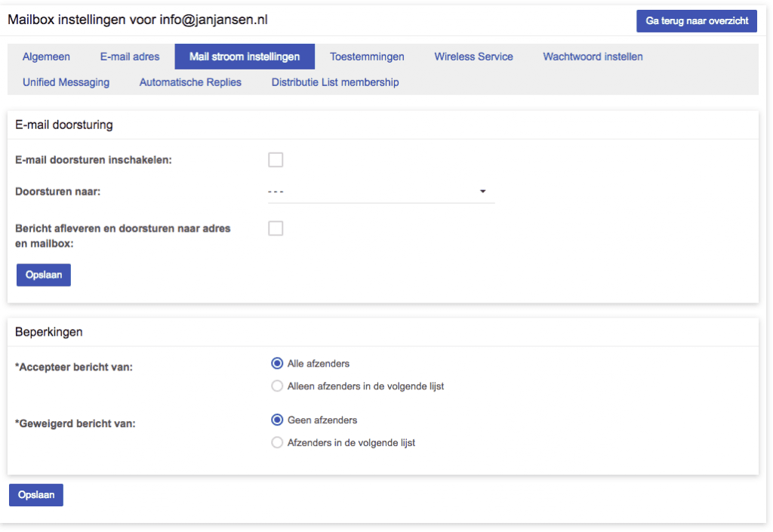Choose Alleen afzenders in de volgende lijst

coord(277,386)
